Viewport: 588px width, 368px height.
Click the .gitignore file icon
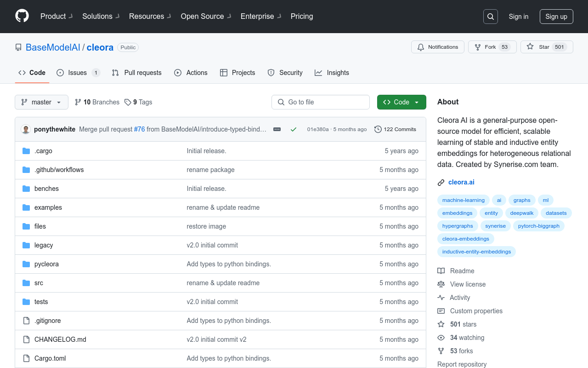coord(26,321)
